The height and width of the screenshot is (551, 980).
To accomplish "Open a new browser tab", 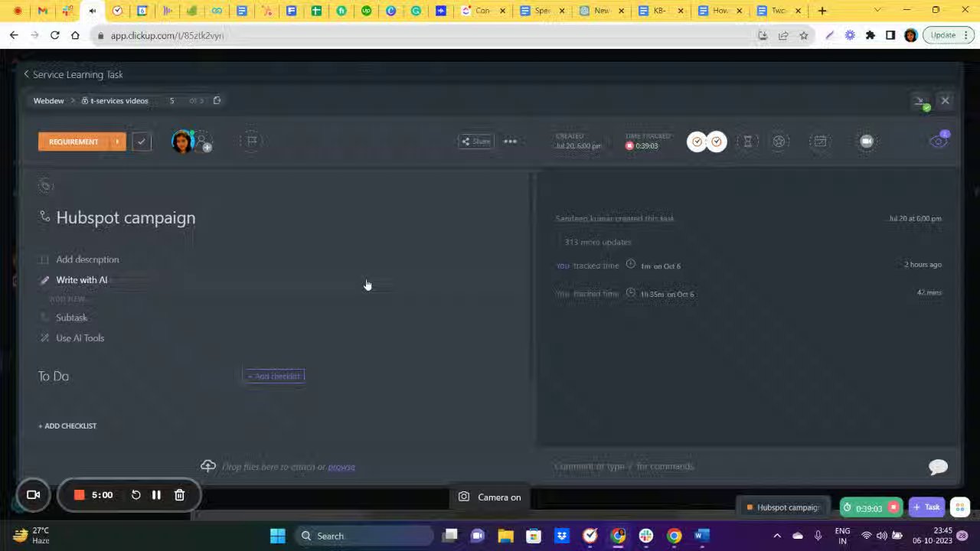I will [x=822, y=11].
